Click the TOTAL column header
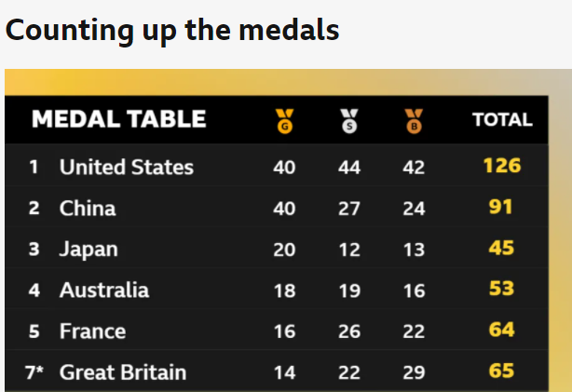Image resolution: width=572 pixels, height=392 pixels. click(502, 120)
